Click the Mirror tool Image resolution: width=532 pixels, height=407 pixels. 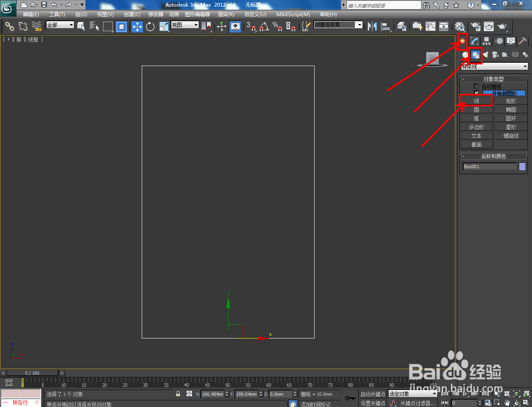[372, 27]
